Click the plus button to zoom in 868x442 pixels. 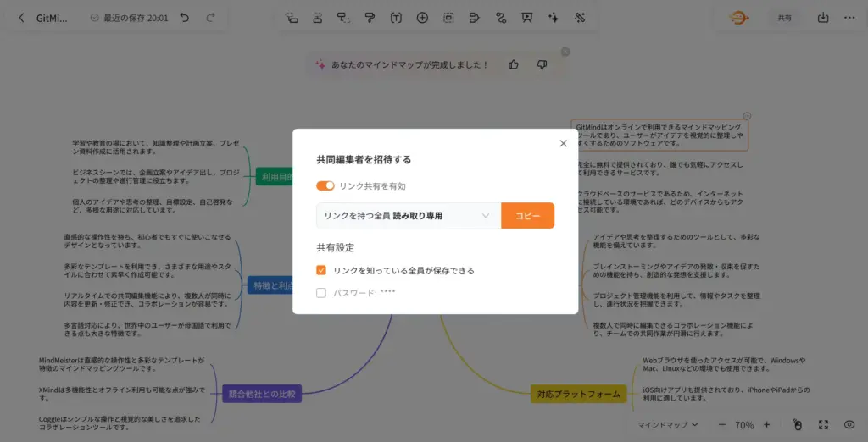coord(766,424)
